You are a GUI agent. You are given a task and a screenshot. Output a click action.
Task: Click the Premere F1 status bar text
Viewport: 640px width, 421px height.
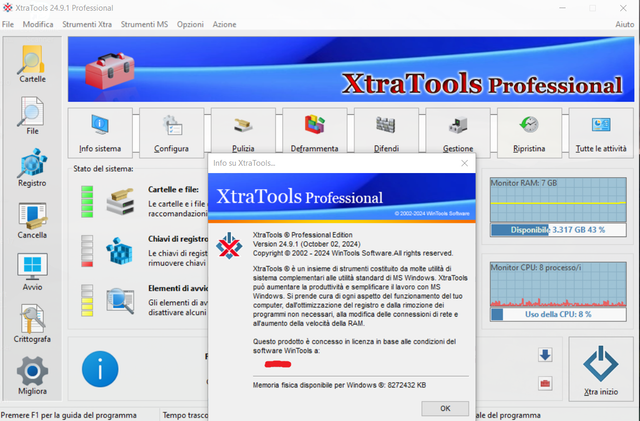pyautogui.click(x=69, y=415)
